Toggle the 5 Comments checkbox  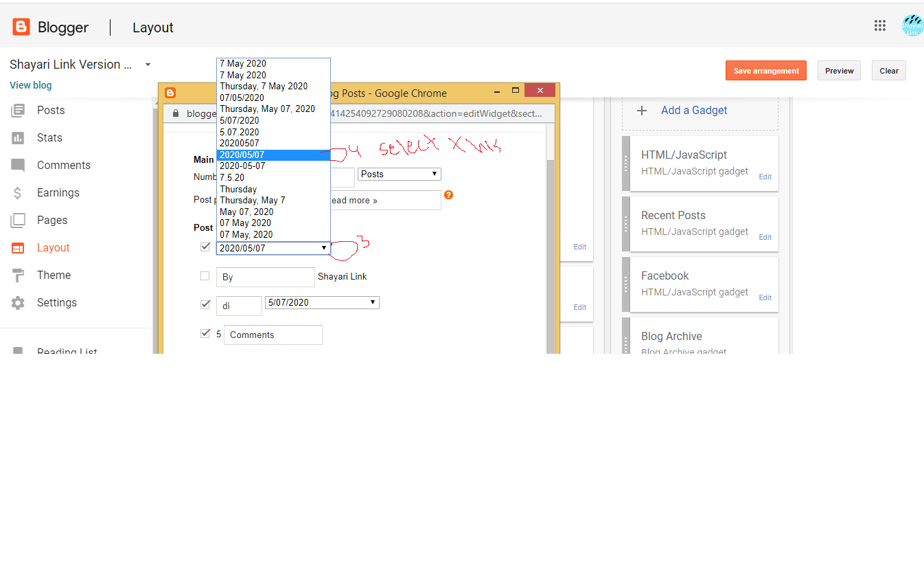click(205, 334)
